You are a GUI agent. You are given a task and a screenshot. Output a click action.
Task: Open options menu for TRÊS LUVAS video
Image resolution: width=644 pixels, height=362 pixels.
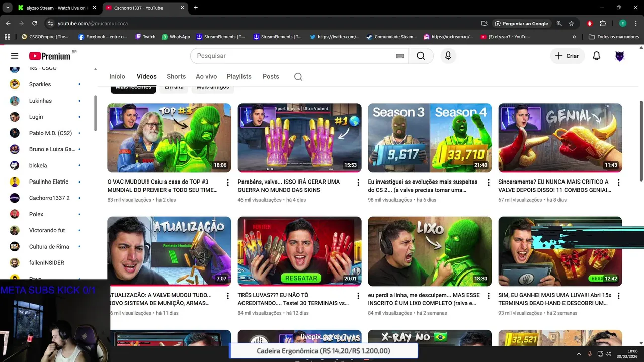(x=358, y=296)
